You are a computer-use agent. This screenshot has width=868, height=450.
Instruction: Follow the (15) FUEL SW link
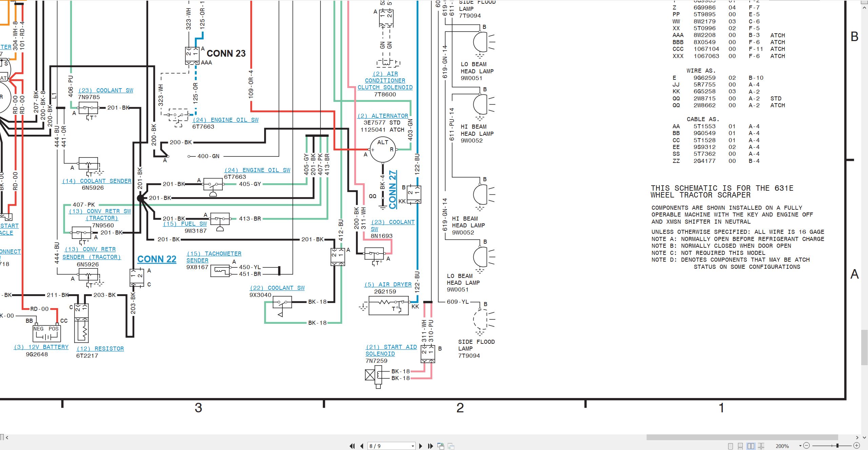[x=185, y=224]
